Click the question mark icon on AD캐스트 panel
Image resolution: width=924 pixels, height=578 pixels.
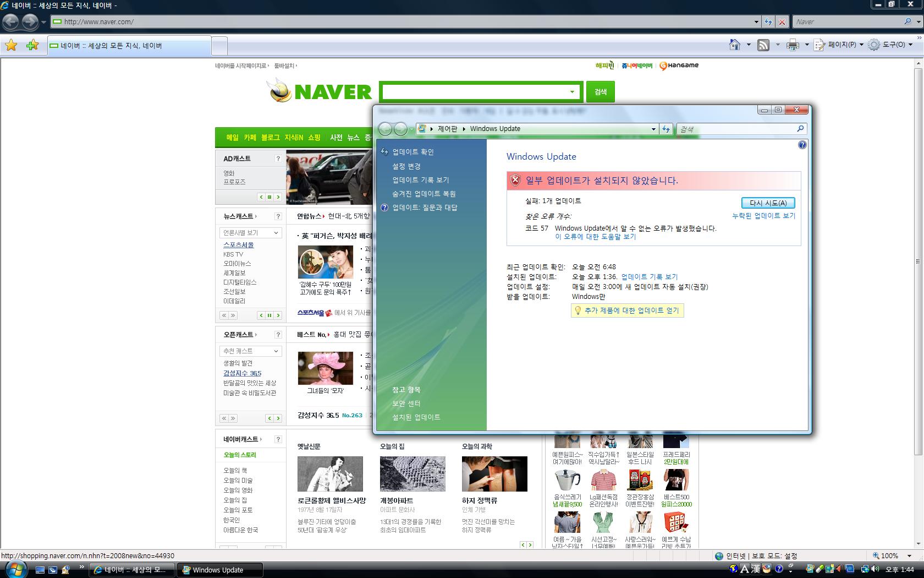coord(278,159)
